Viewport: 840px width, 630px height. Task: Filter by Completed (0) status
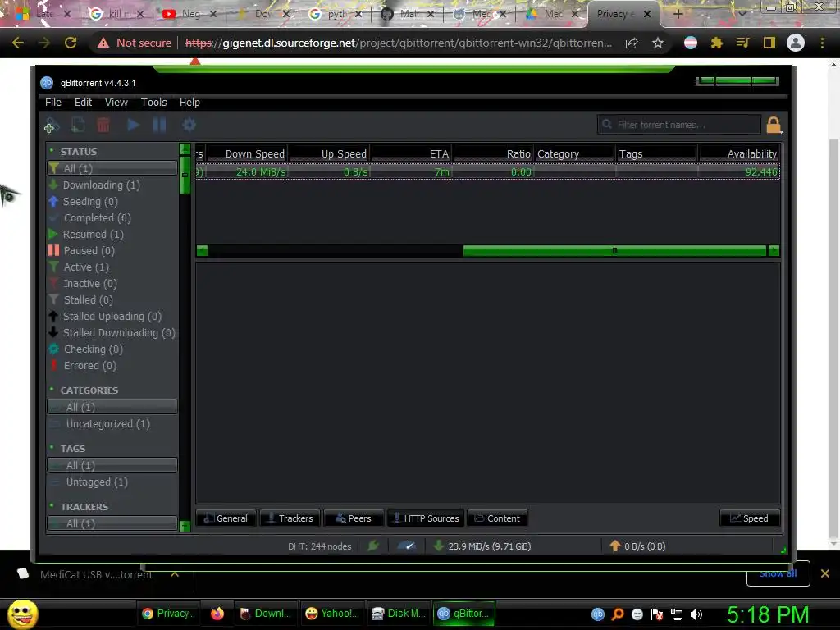[x=112, y=218]
